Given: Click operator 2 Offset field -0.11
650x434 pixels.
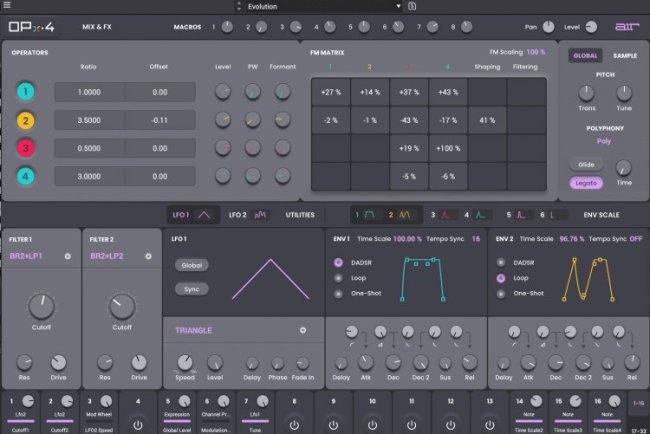Looking at the screenshot, I should tap(160, 120).
